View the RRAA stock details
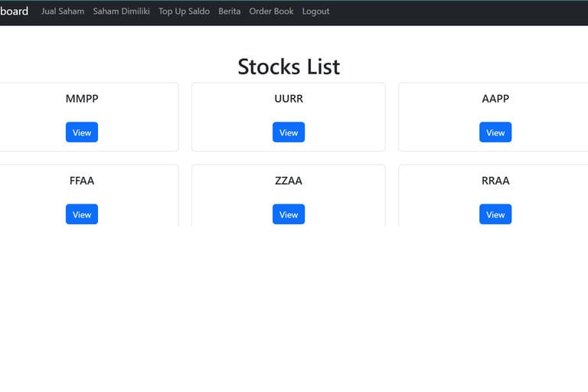This screenshot has height=392, width=588. [x=495, y=214]
